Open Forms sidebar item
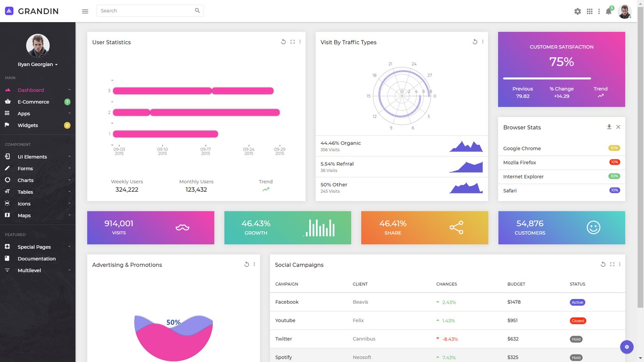 (x=38, y=168)
